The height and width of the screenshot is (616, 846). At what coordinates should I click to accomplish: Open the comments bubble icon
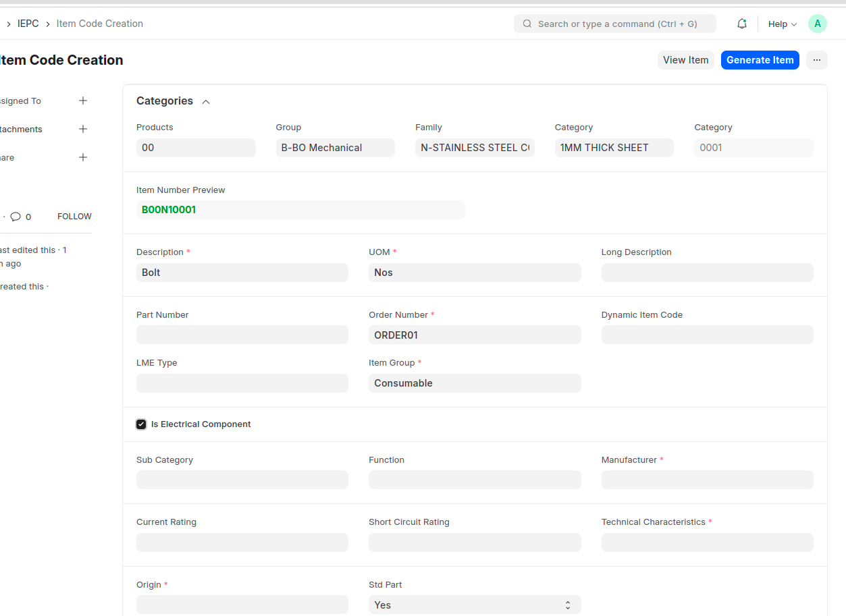pyautogui.click(x=16, y=217)
